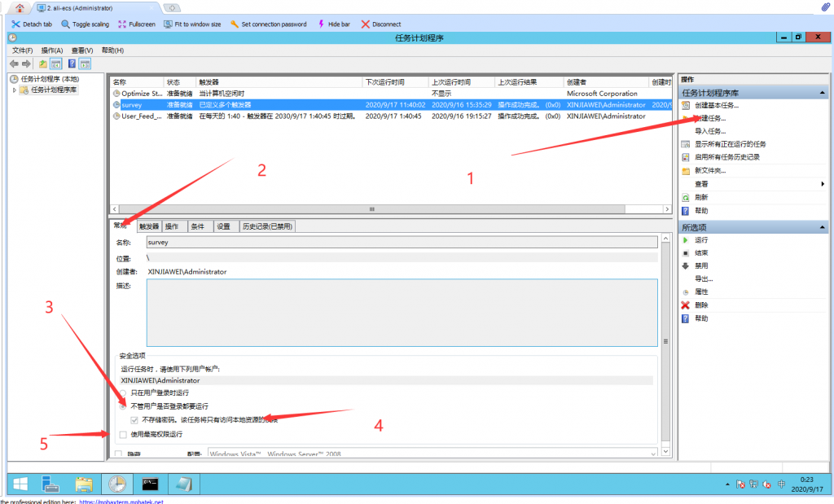This screenshot has height=504, width=834.
Task: Click the red 删除 action
Action: (700, 305)
